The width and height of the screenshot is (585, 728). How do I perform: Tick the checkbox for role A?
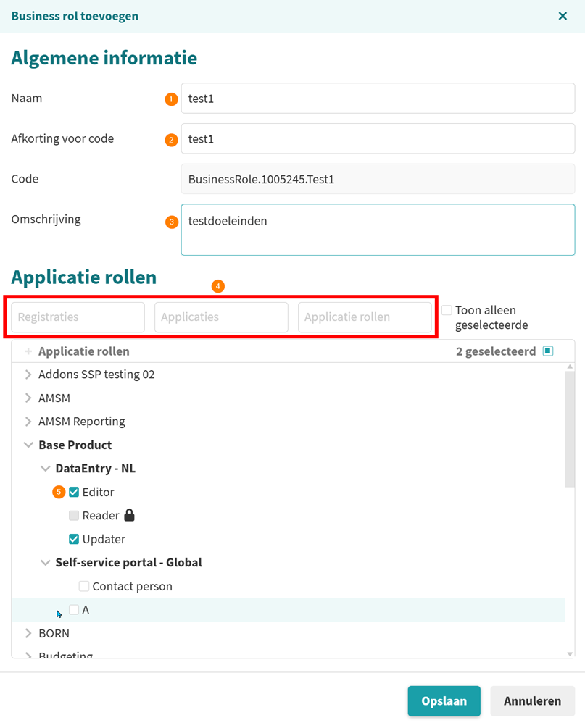tap(74, 610)
